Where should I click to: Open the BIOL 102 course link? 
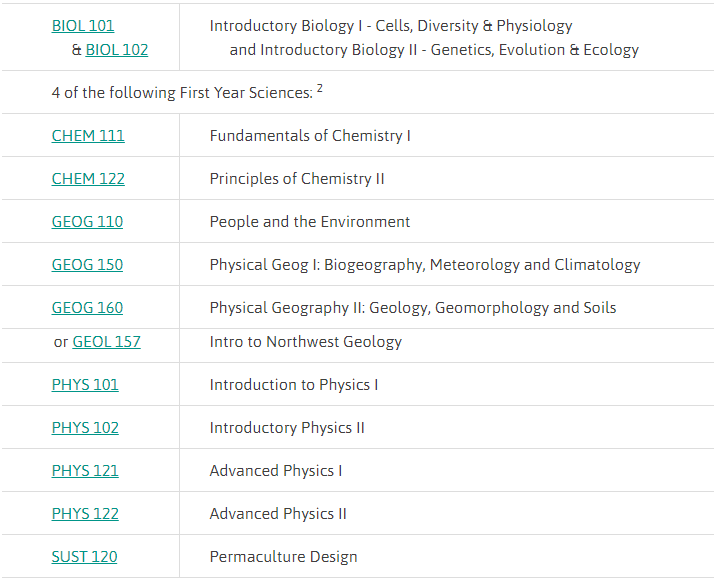(x=116, y=50)
